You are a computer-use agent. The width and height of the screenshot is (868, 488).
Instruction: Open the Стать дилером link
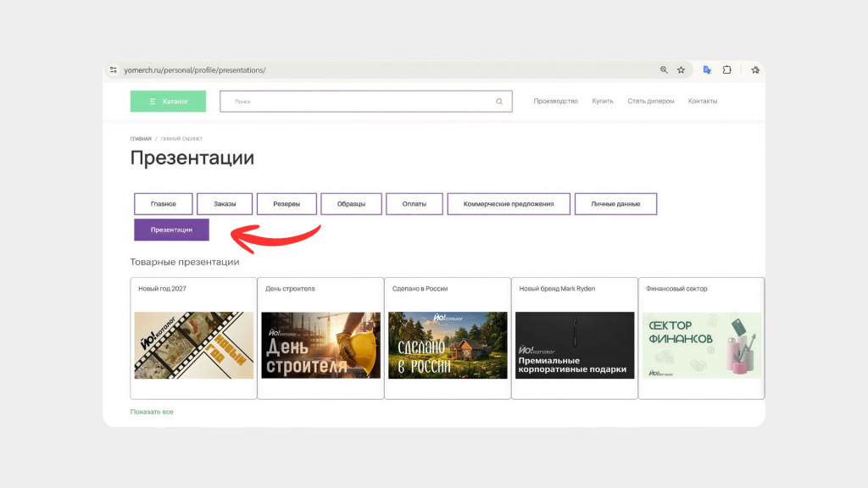(651, 102)
